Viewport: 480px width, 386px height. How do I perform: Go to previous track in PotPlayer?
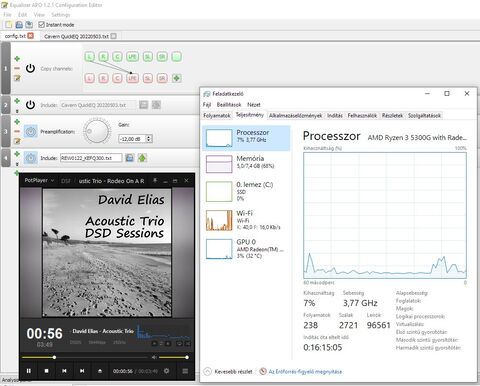tap(64, 371)
